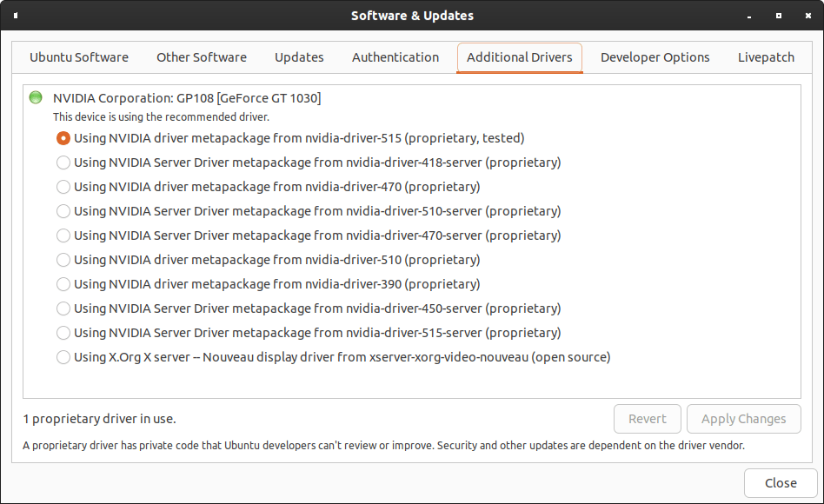Switch to Nouveau open source driver
The width and height of the screenshot is (824, 504).
63,357
